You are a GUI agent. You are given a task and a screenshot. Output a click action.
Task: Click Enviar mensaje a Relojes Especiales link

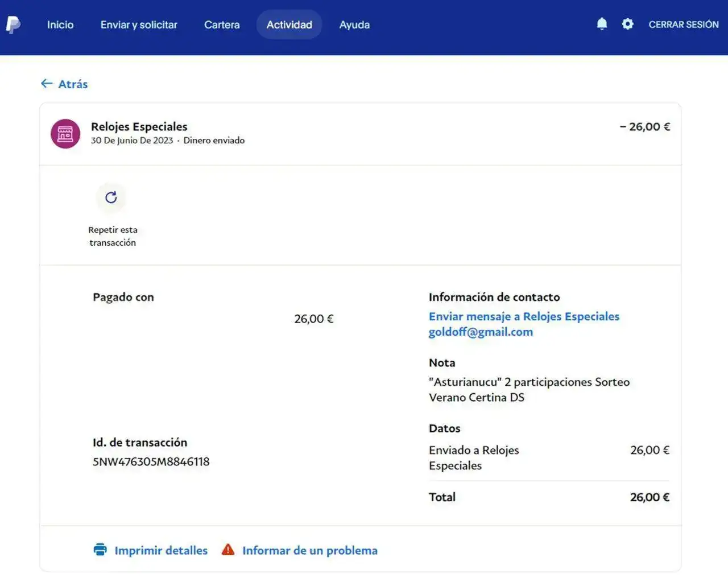click(x=524, y=316)
